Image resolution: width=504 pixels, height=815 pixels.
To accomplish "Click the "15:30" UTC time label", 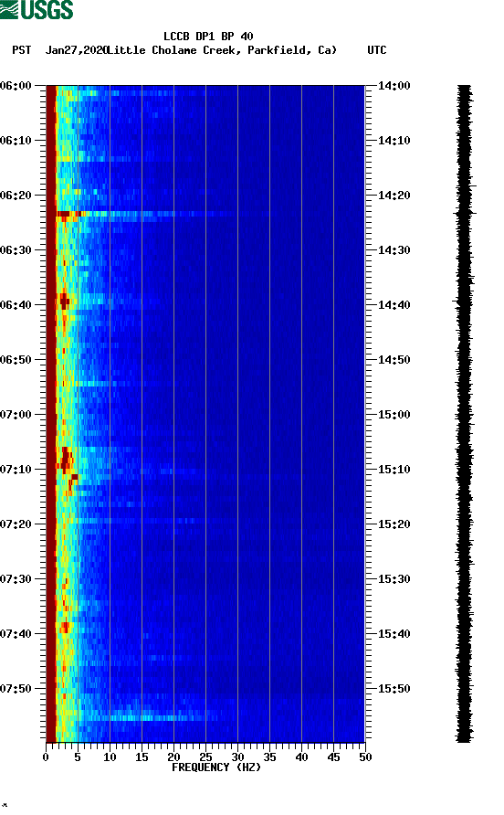I will point(394,579).
